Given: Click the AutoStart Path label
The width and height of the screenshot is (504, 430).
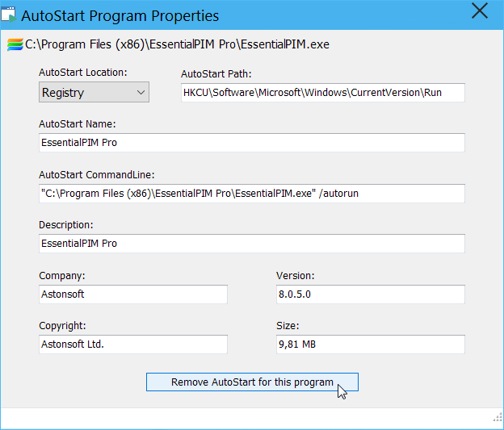Looking at the screenshot, I should tap(216, 74).
